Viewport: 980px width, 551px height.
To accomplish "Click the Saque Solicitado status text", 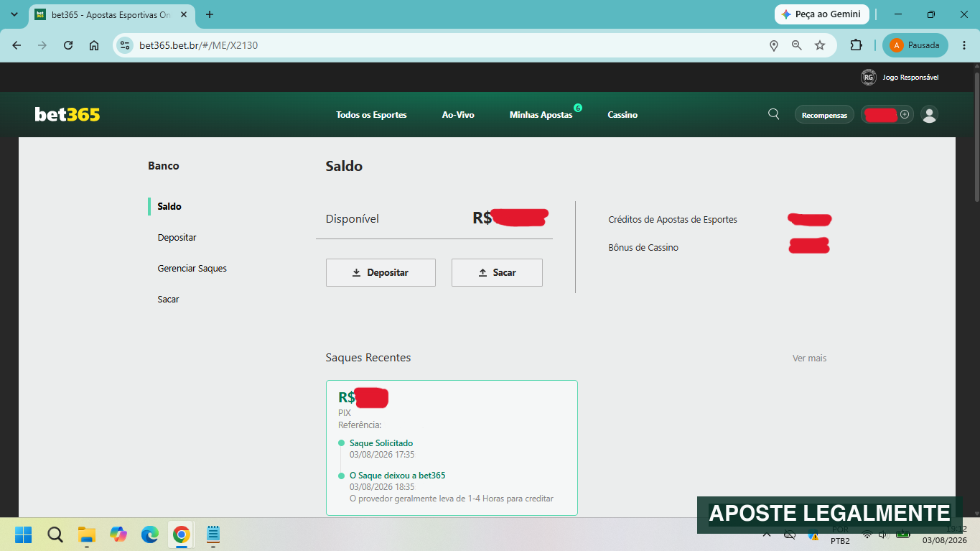I will click(x=381, y=443).
